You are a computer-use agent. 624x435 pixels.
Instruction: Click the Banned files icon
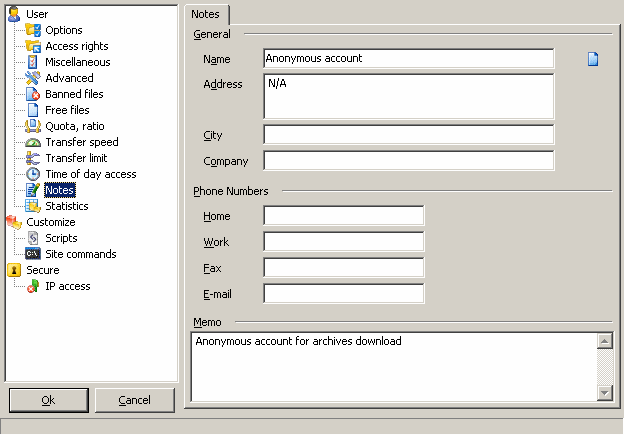[x=33, y=94]
